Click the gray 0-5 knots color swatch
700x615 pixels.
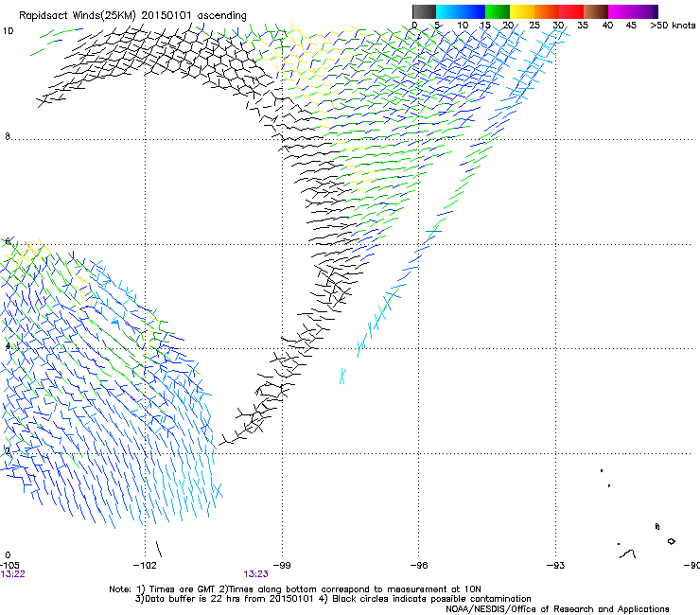[424, 11]
